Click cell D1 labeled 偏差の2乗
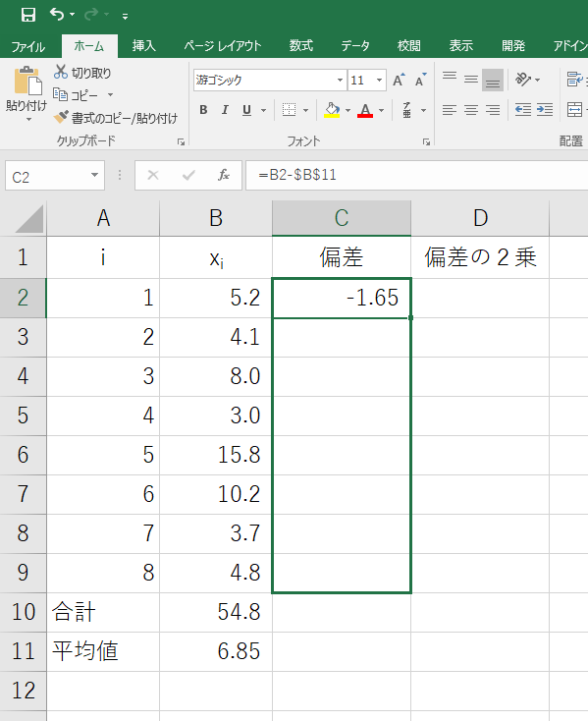Viewport: 588px width, 721px height. coord(480,257)
